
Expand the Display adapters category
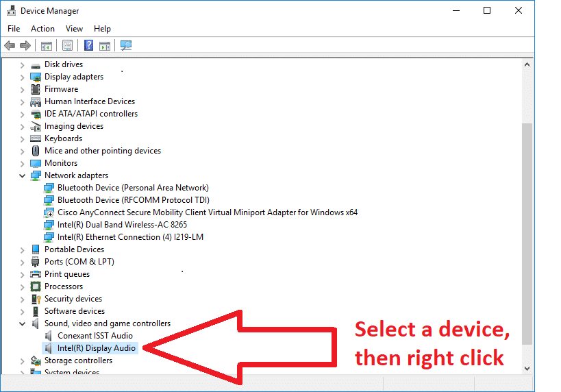point(23,77)
